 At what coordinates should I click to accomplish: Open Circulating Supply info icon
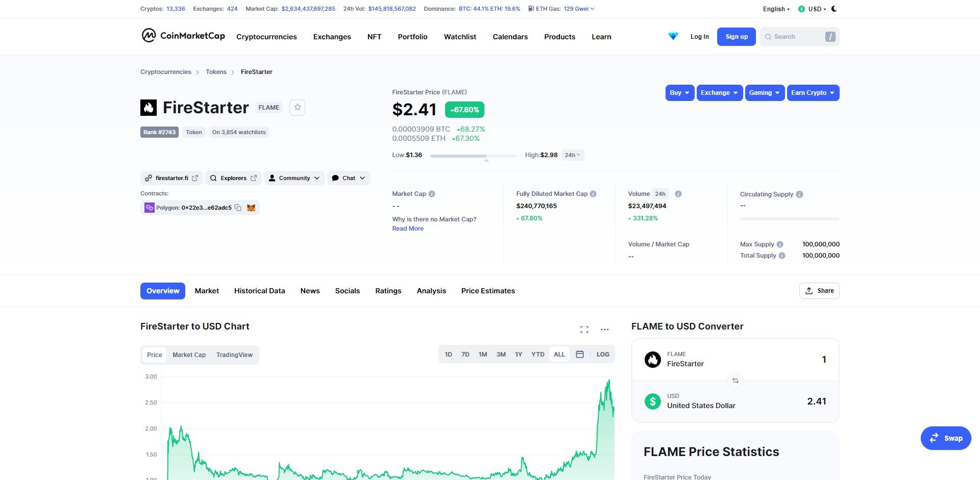[800, 194]
